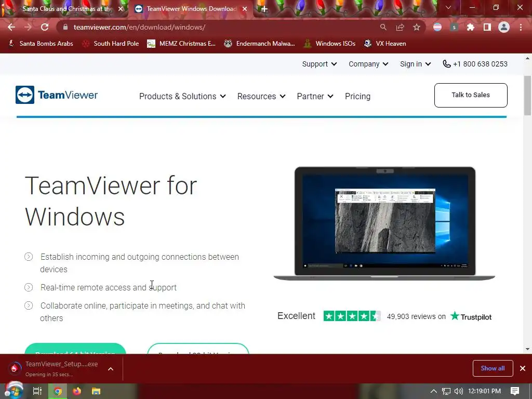Launch Firefox from the taskbar
The image size is (532, 399).
point(77,391)
